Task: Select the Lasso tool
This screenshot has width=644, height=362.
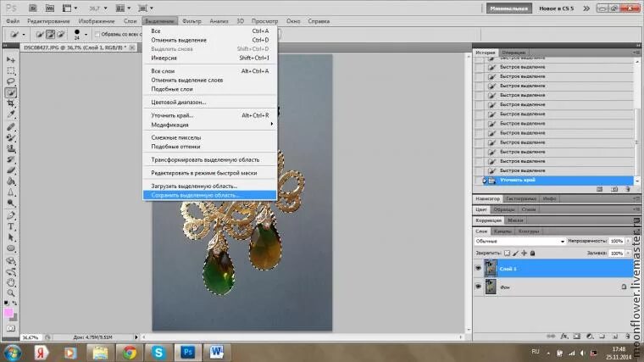Action: (11, 81)
